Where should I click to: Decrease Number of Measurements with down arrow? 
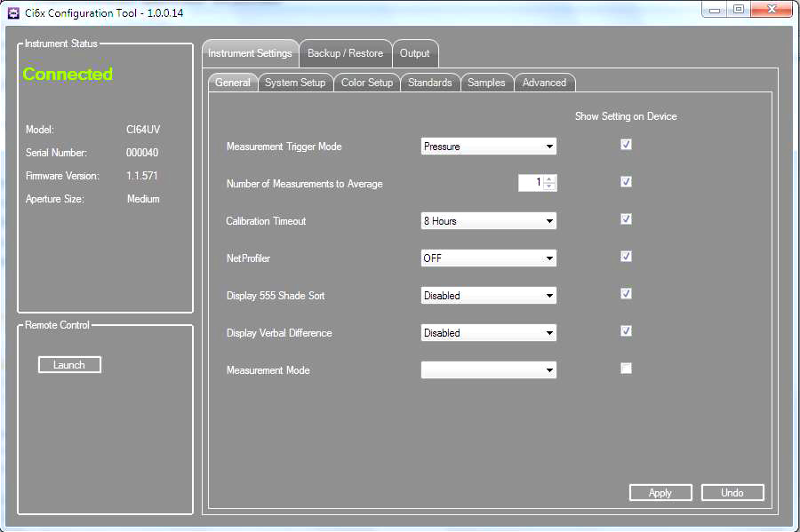click(x=549, y=187)
